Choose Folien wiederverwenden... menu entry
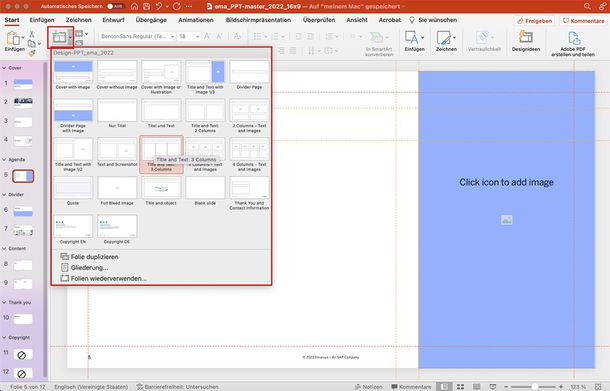610x391 pixels. [104, 279]
